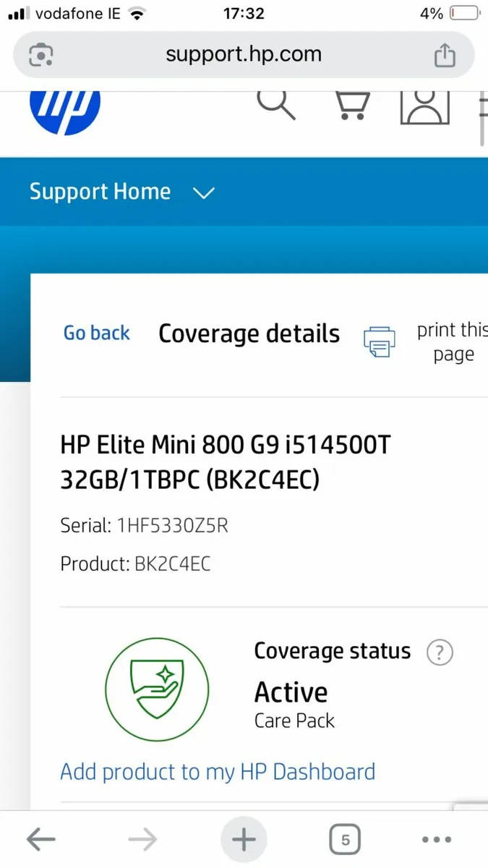Open the user account icon

coord(425,106)
